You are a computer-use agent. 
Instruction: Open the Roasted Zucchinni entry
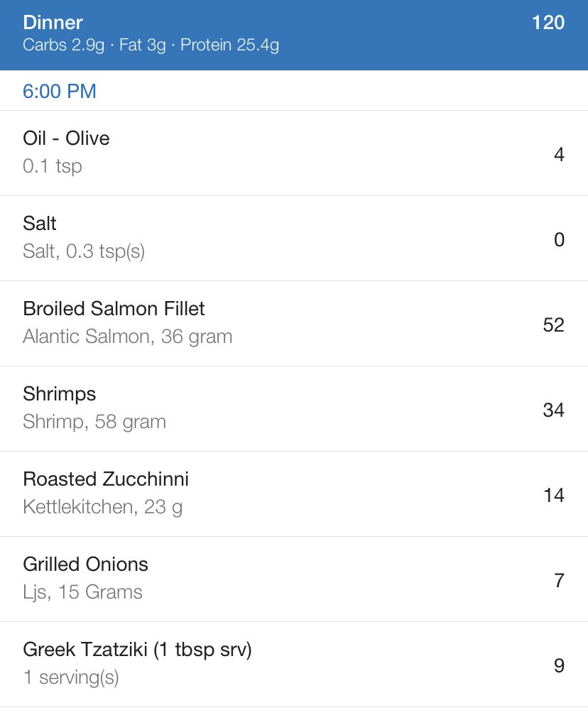pos(294,494)
